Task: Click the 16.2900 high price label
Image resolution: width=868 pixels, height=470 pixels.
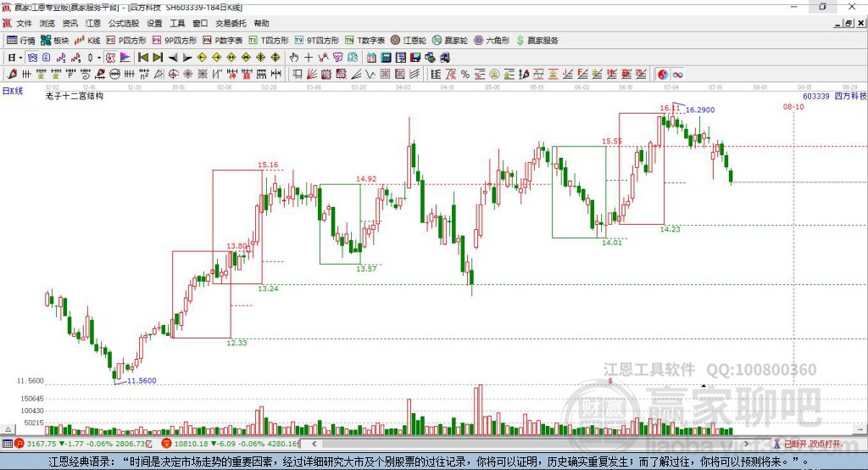Action: click(700, 109)
